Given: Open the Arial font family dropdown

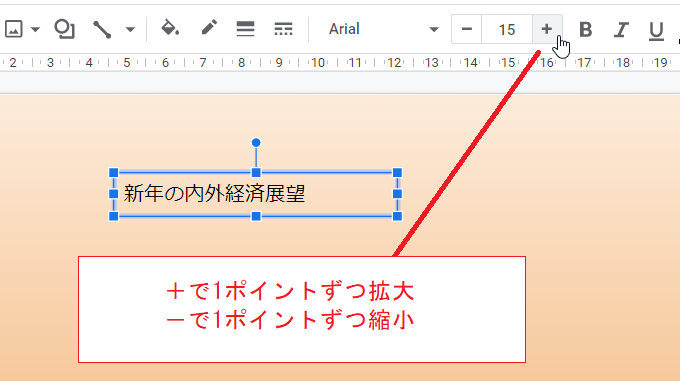Looking at the screenshot, I should (383, 29).
